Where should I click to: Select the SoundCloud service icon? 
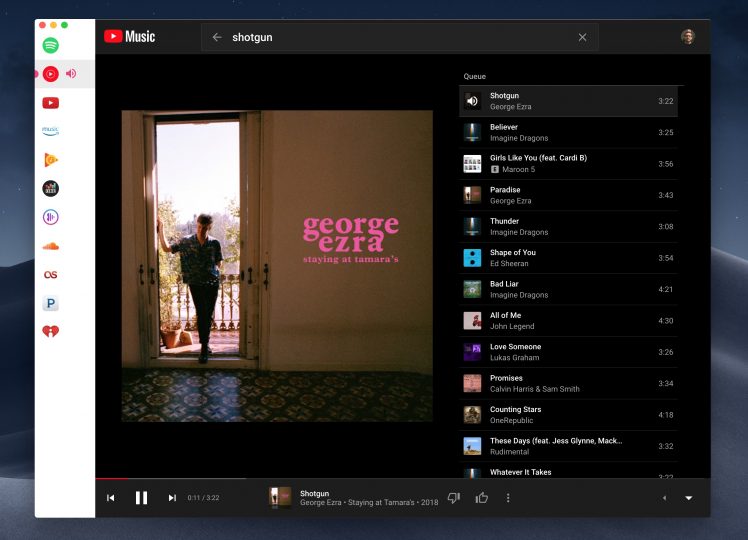[x=50, y=245]
